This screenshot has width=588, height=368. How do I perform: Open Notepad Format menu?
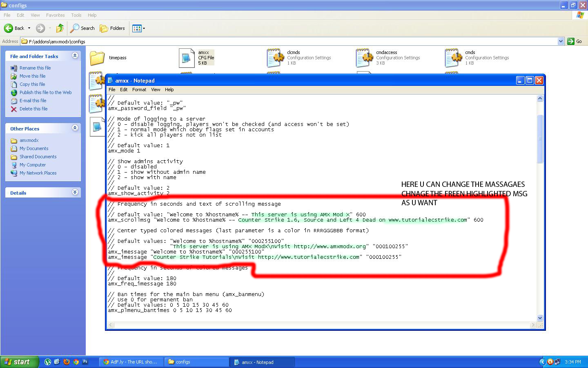(x=139, y=90)
